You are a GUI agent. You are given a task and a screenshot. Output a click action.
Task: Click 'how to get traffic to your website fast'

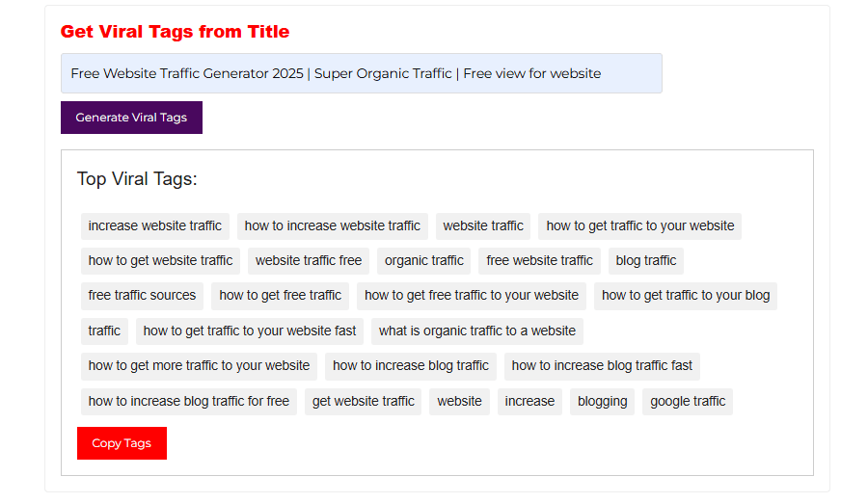click(250, 331)
